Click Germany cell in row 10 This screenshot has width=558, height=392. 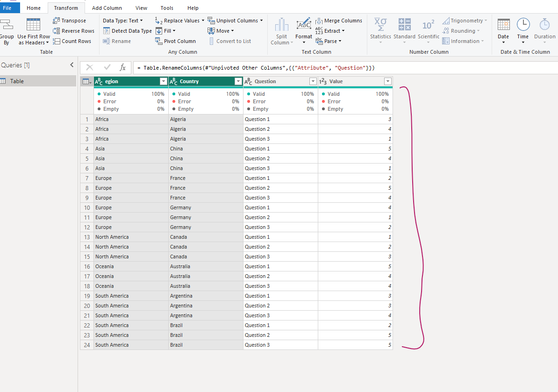click(206, 207)
